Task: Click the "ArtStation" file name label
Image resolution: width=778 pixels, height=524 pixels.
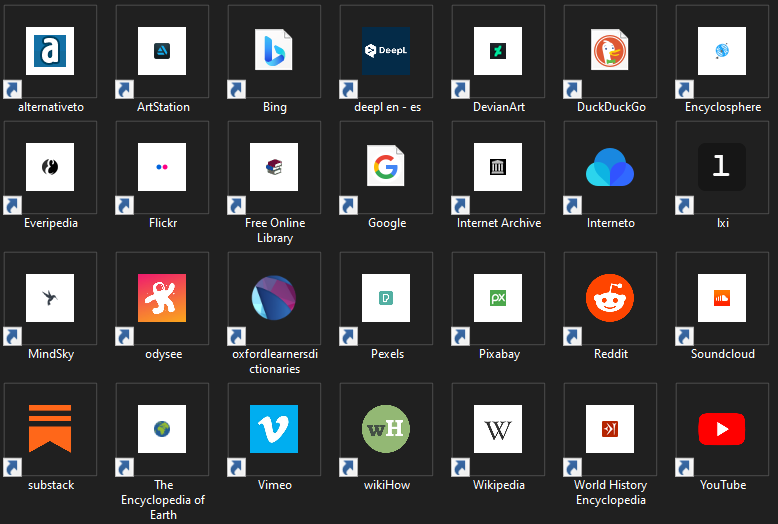Action: pyautogui.click(x=163, y=107)
